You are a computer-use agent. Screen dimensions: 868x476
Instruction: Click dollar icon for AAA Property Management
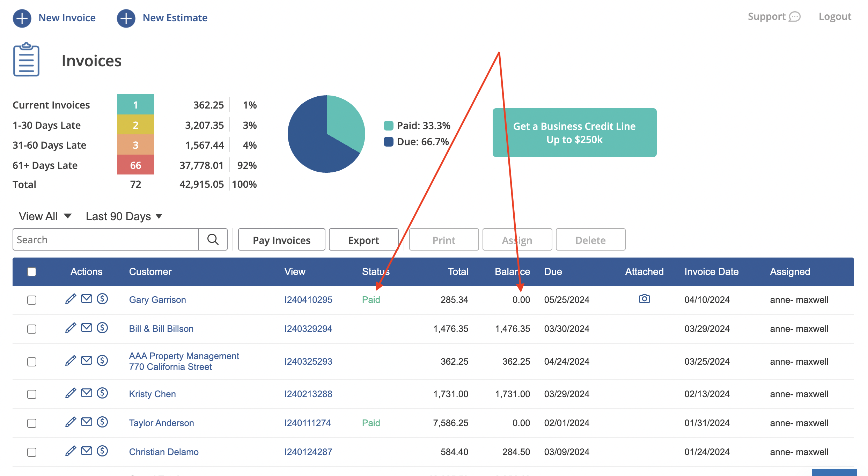coord(102,360)
